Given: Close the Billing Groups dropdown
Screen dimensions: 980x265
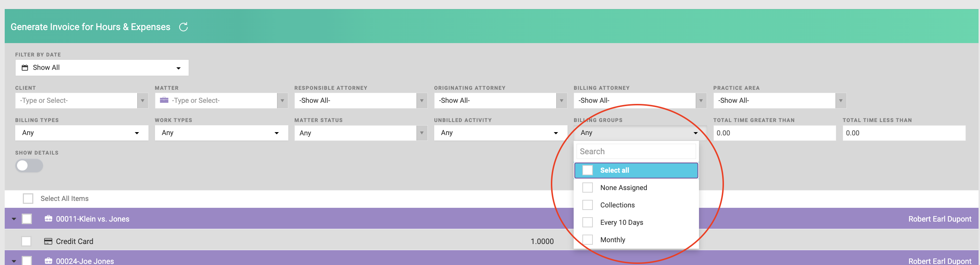Looking at the screenshot, I should point(640,133).
